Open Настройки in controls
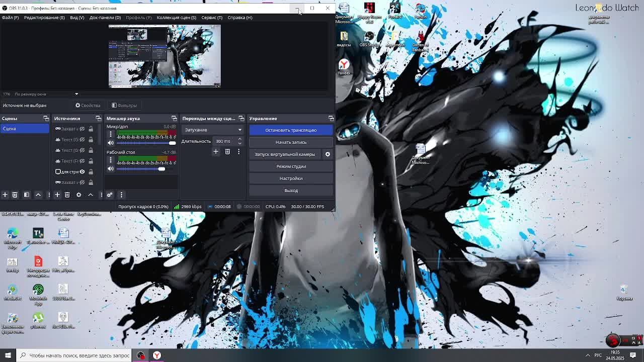Viewport: 644px width, 362px height. point(291,178)
